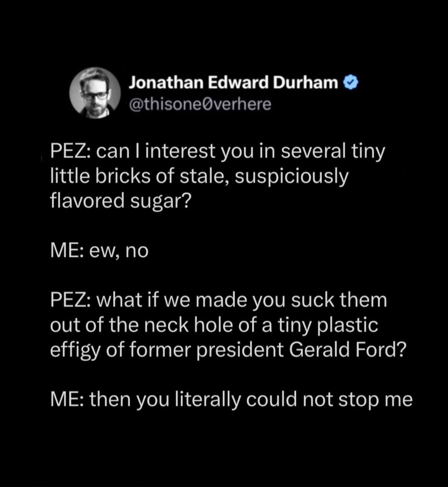Open Jonathan Edward Durham's profile picture
The image size is (448, 487).
pyautogui.click(x=95, y=93)
